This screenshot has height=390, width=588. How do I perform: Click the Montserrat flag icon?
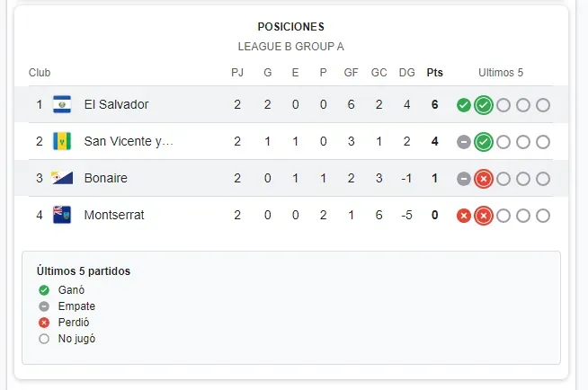point(62,215)
